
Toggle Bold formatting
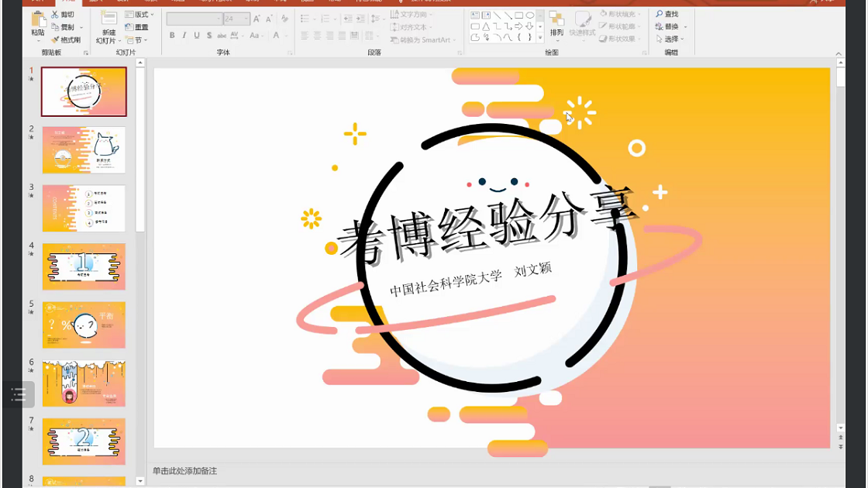tap(172, 36)
